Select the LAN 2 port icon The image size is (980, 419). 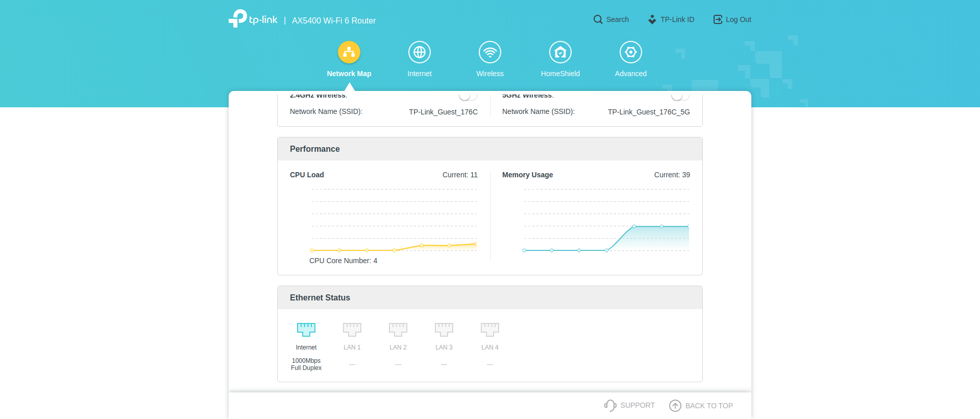(398, 330)
